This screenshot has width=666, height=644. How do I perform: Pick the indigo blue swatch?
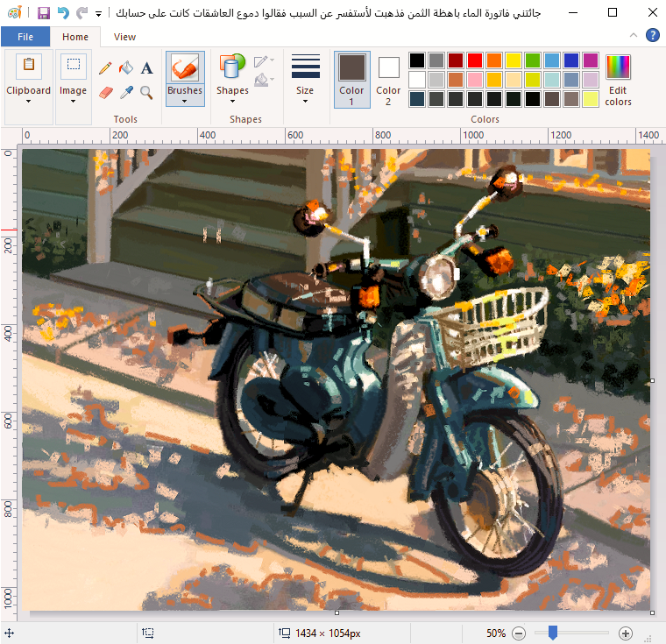pos(571,60)
